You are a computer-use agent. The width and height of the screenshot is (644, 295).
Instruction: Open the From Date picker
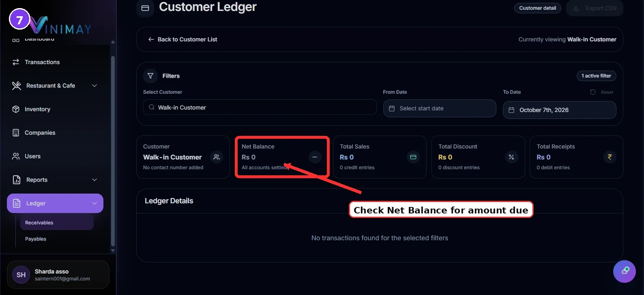coord(440,108)
